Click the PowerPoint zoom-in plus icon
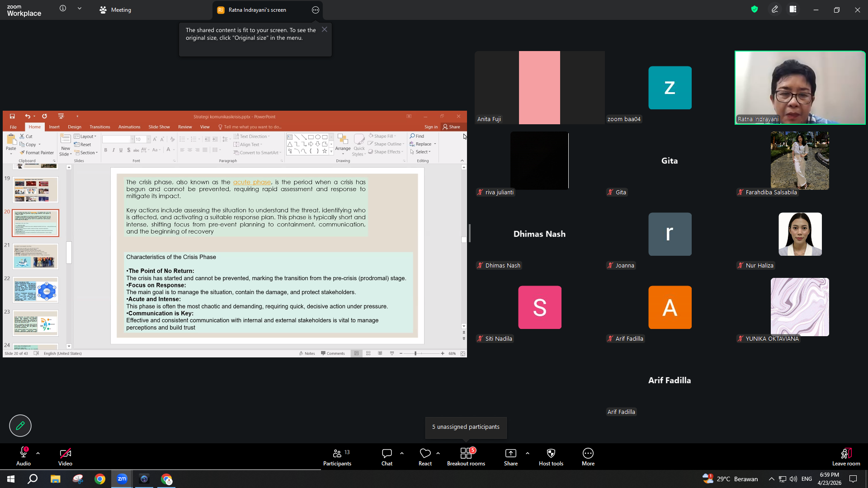The image size is (868, 488). coord(443,353)
